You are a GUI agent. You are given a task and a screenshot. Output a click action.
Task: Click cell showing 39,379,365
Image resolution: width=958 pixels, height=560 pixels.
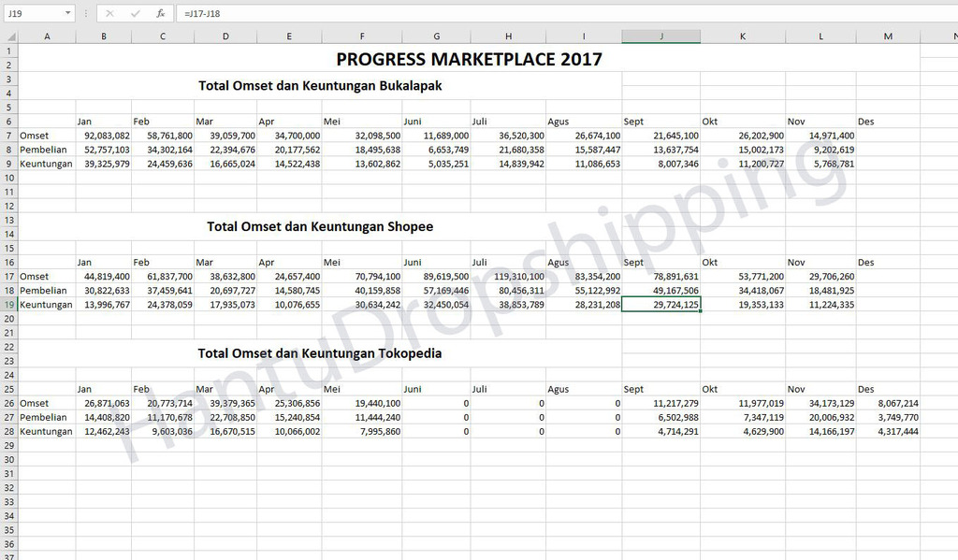[x=225, y=403]
